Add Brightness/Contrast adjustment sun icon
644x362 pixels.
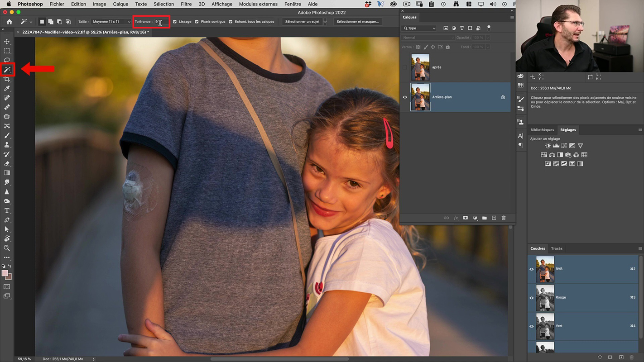(548, 146)
